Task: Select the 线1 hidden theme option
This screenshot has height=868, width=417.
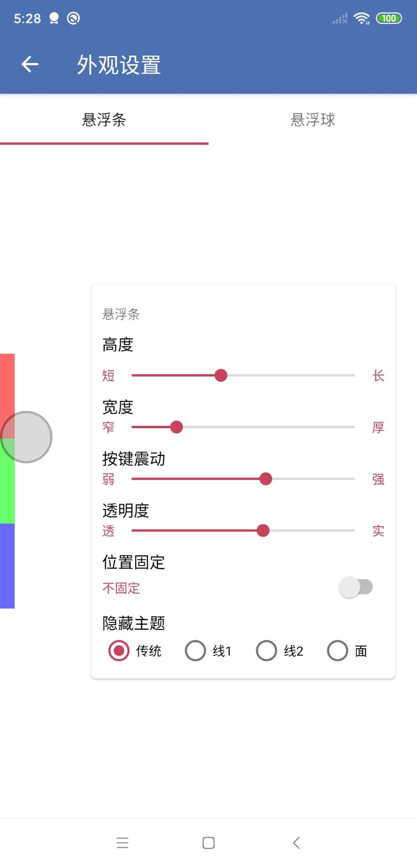Action: pos(195,651)
